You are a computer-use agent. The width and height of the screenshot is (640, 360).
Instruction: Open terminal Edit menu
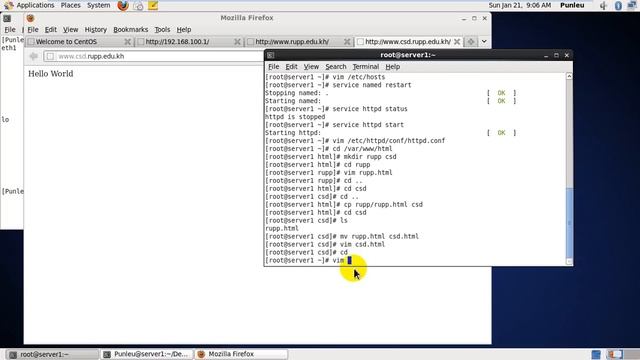tap(291, 67)
